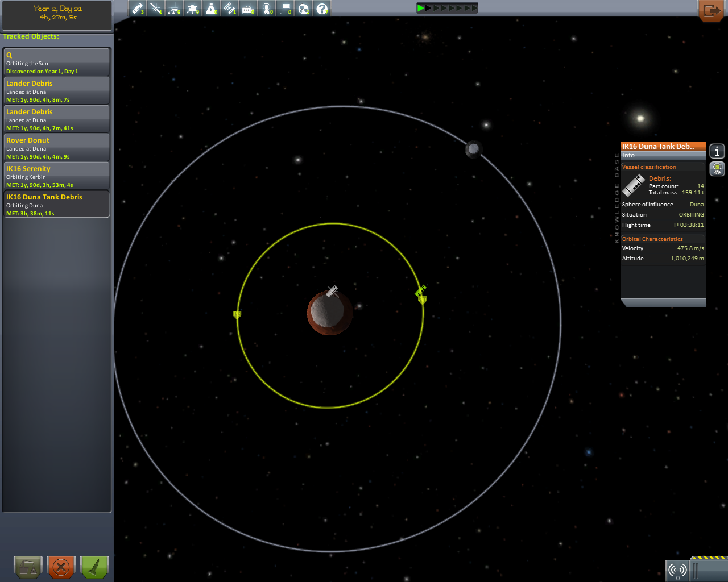The height and width of the screenshot is (582, 728).
Task: Toggle the Ship filter icon
Action: (x=212, y=9)
